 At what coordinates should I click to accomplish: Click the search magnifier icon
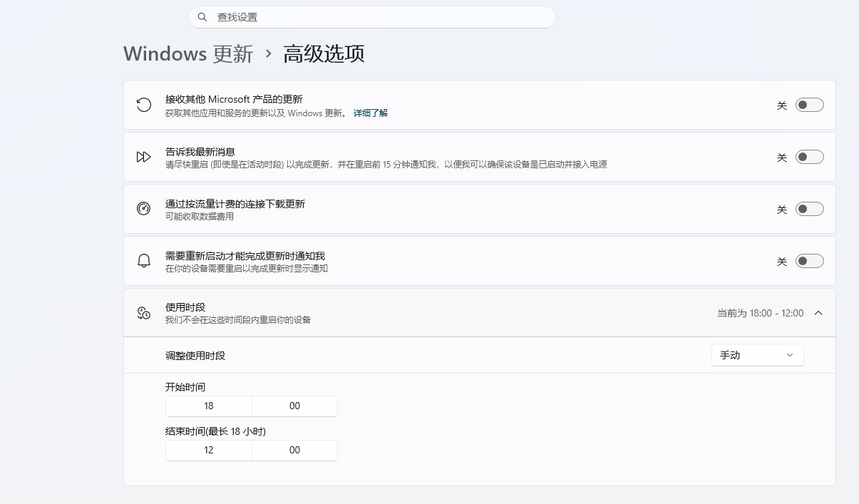[x=202, y=17]
